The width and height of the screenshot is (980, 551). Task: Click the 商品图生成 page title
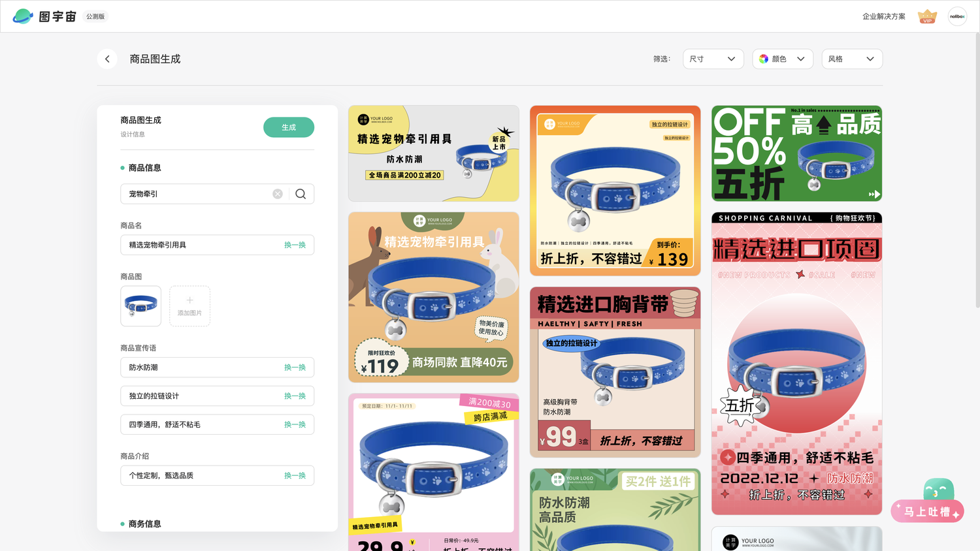point(155,59)
